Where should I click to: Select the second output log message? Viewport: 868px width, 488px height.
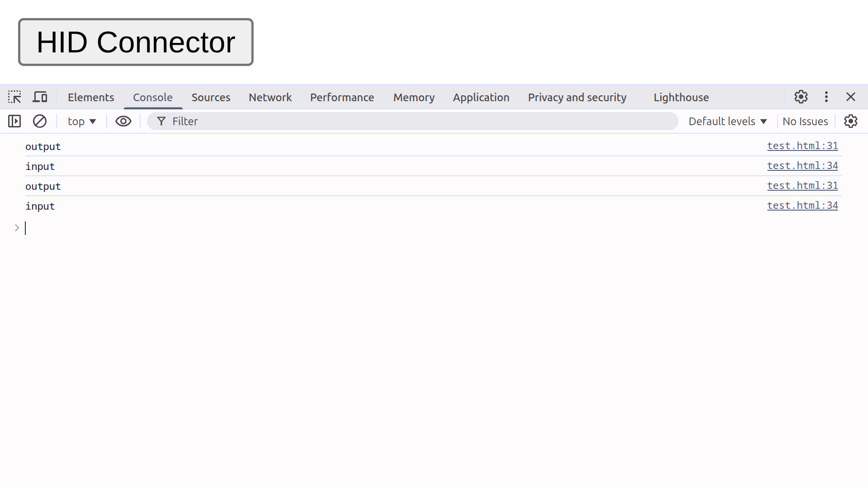pyautogui.click(x=43, y=186)
